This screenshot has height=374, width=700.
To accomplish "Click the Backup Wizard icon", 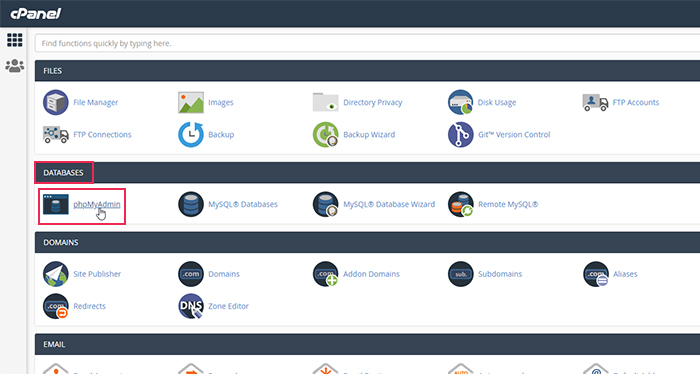I will coord(325,134).
